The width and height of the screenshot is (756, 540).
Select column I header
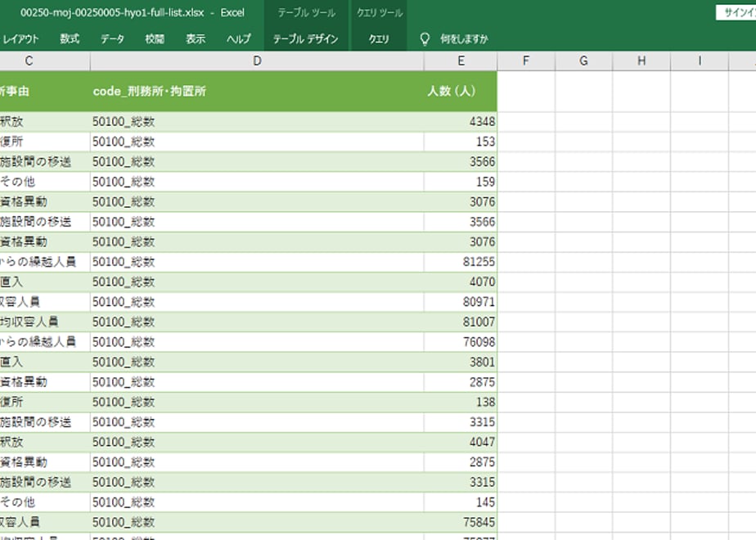(699, 61)
